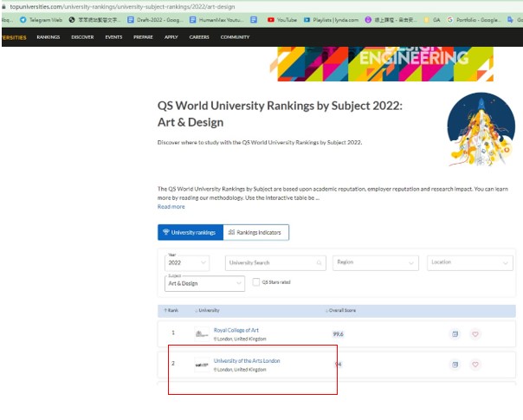Open Royal College of Art link

(x=236, y=330)
